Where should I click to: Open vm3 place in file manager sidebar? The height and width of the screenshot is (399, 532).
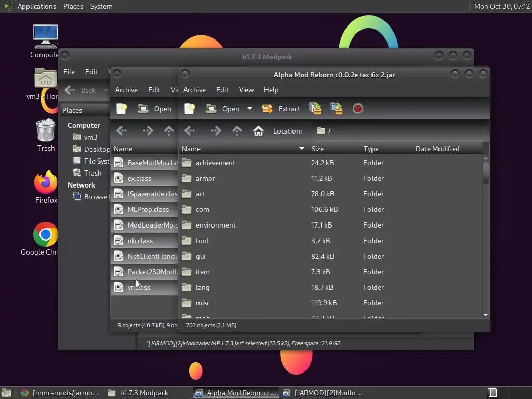[x=85, y=137]
